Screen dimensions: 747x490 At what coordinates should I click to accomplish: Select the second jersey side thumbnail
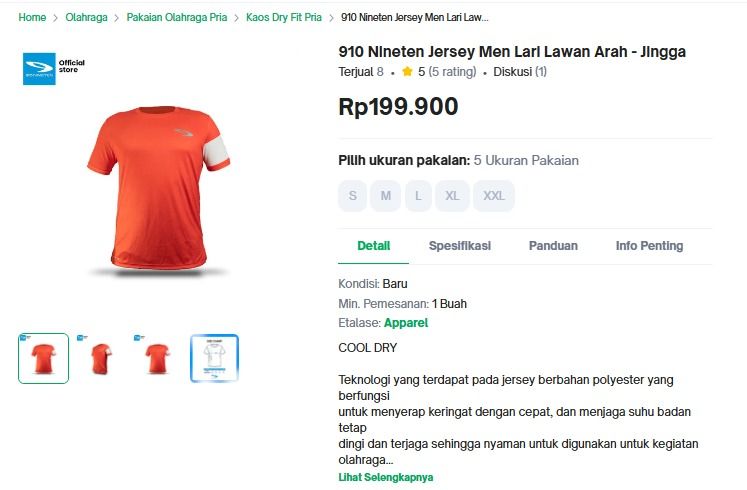(x=101, y=358)
